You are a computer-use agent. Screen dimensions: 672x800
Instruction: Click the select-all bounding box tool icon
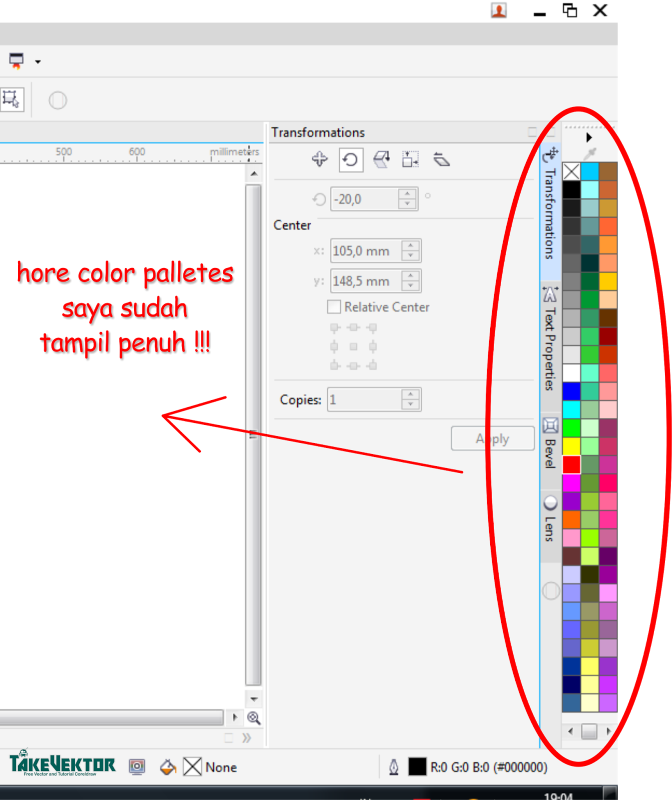coord(11,99)
